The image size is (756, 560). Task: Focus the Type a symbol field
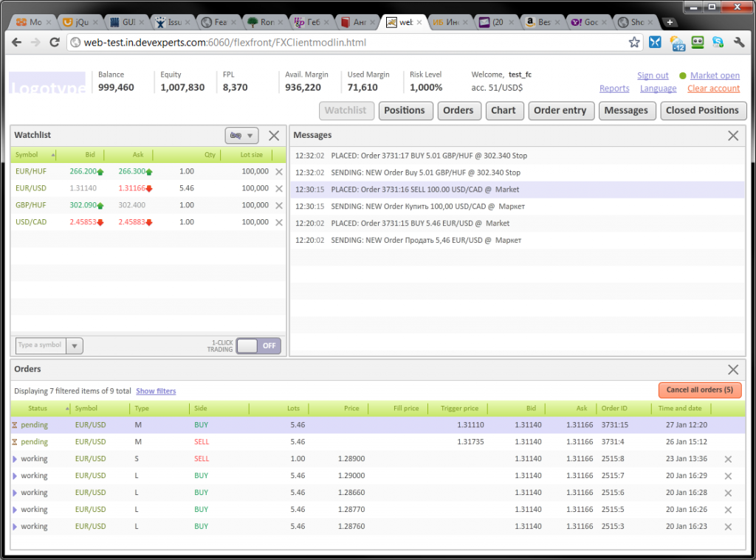(41, 346)
